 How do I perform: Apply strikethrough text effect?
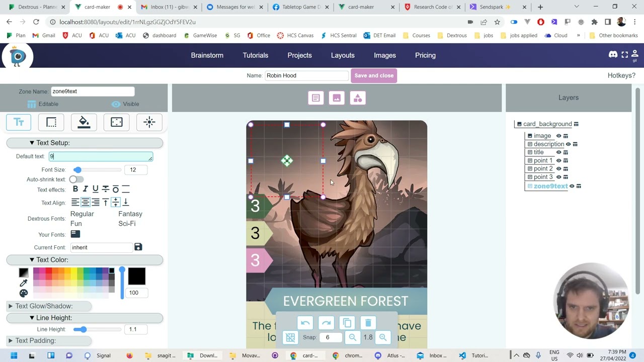pyautogui.click(x=106, y=189)
